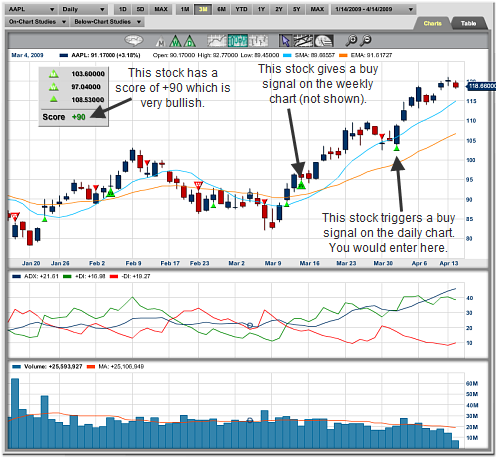
Task: Switch to the Table tab
Action: tap(468, 23)
